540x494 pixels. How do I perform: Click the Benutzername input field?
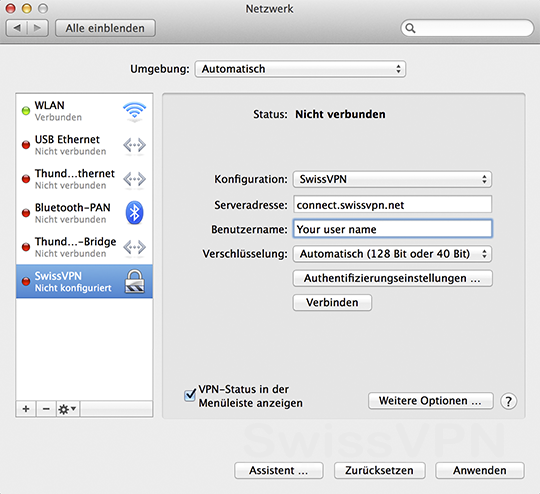[x=393, y=229]
